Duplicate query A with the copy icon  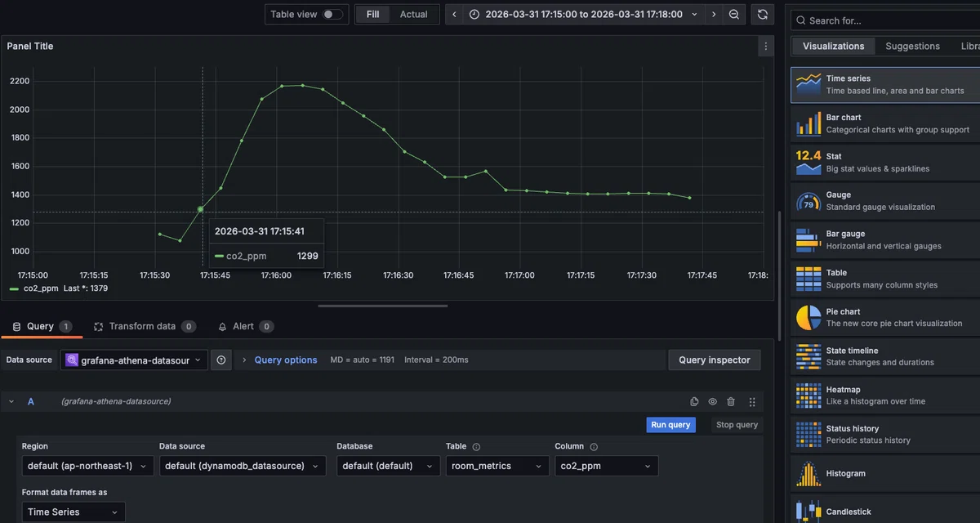694,401
